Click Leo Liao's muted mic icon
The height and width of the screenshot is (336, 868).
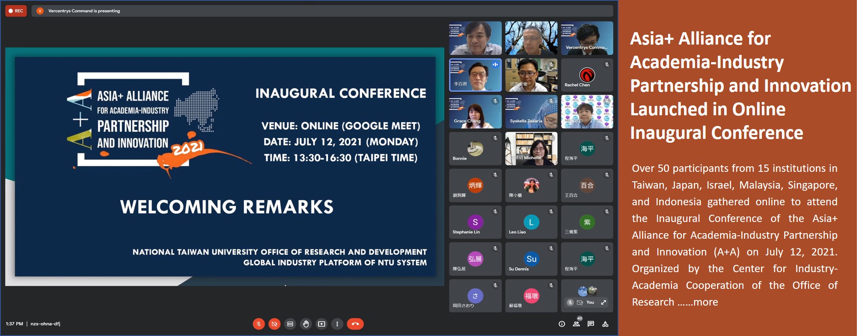click(551, 212)
